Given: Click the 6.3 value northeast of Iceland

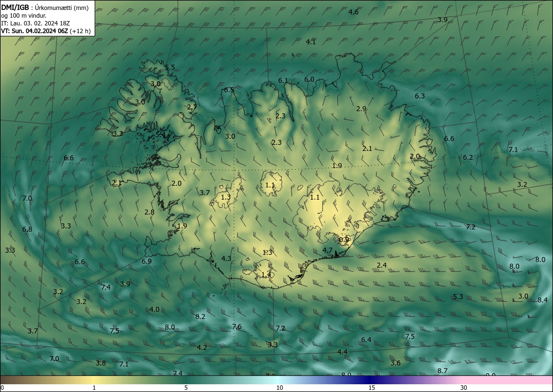Looking at the screenshot, I should coord(420,96).
